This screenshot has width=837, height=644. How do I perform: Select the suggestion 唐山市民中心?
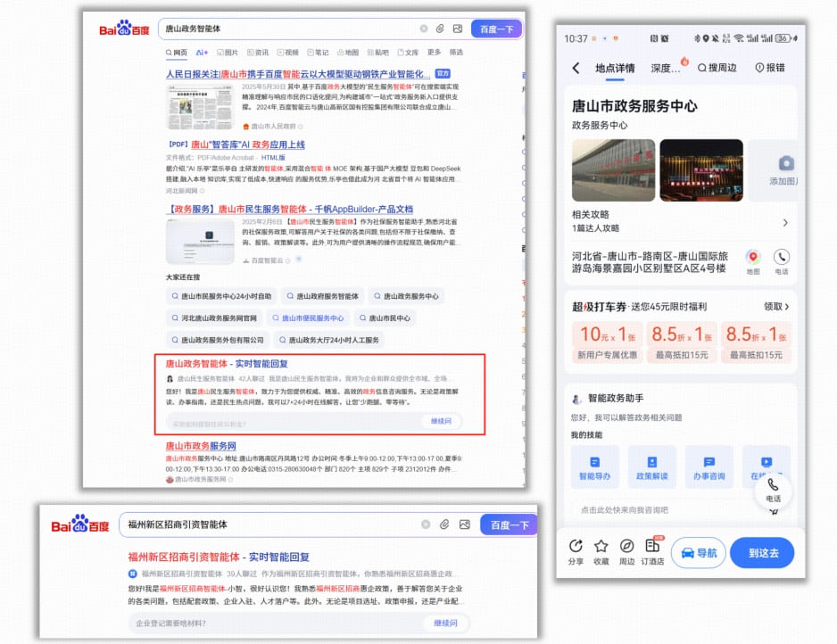(385, 318)
